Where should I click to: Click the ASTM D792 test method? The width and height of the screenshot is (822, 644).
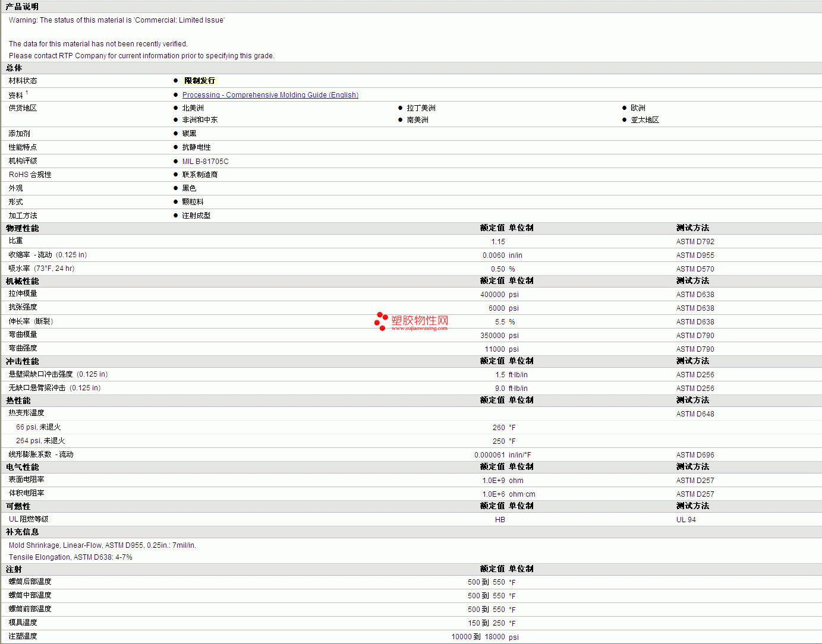coord(695,242)
